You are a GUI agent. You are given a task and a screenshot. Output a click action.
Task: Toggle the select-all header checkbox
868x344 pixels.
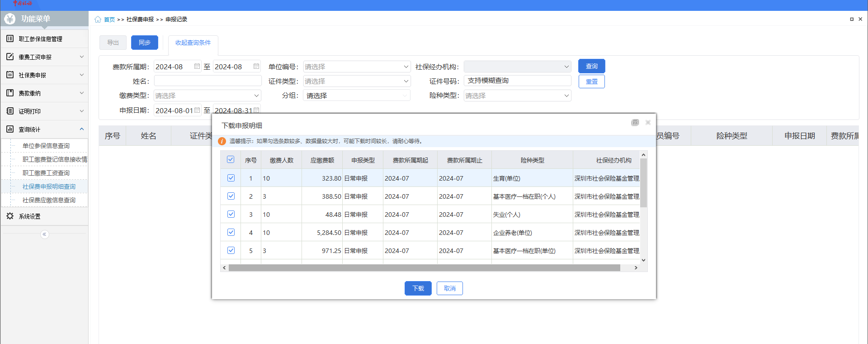pyautogui.click(x=231, y=160)
